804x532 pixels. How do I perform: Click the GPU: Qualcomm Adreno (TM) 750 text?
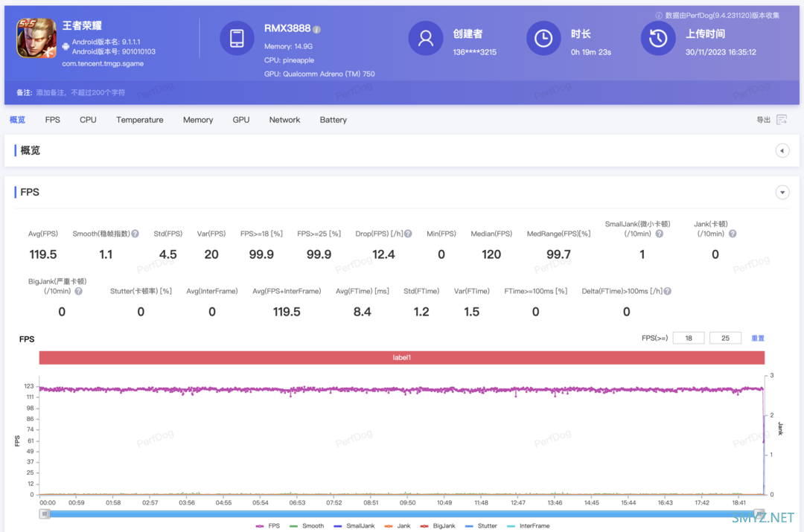(x=319, y=74)
